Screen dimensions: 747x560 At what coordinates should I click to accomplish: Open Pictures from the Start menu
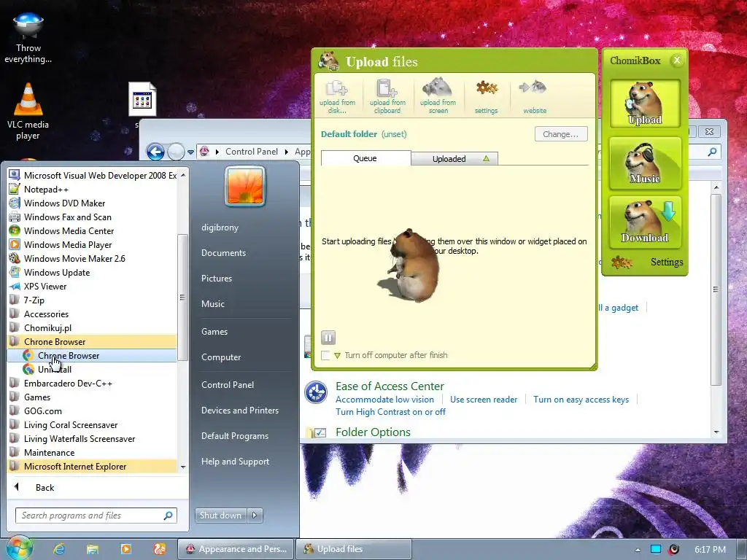pos(216,279)
